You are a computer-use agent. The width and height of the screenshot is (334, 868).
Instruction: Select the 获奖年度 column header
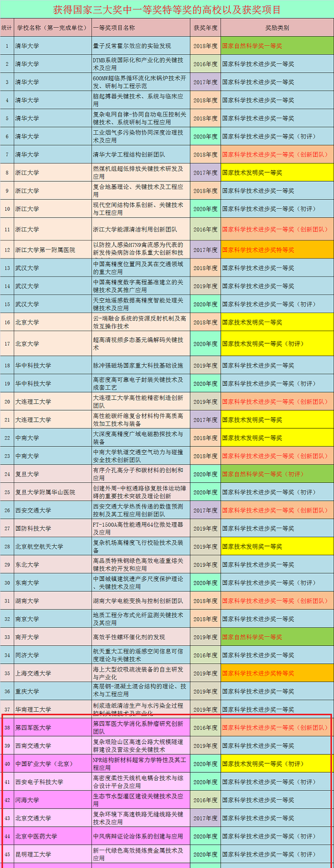coord(206,28)
